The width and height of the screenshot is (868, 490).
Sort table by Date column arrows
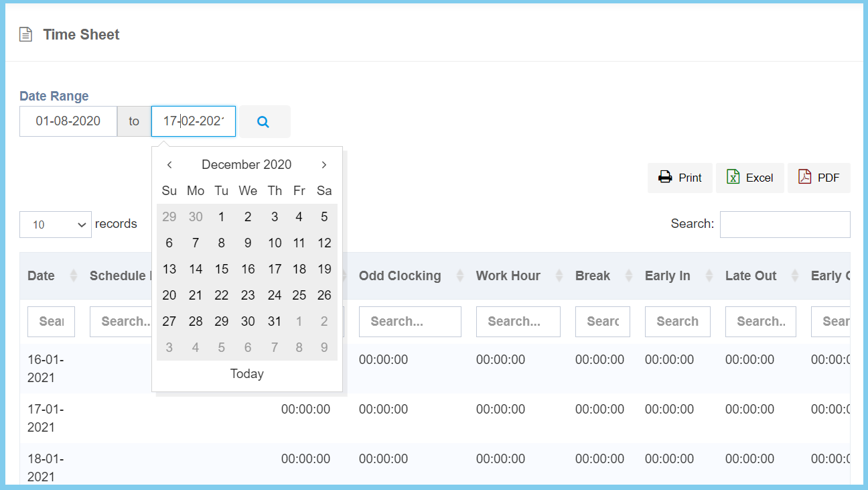point(74,275)
